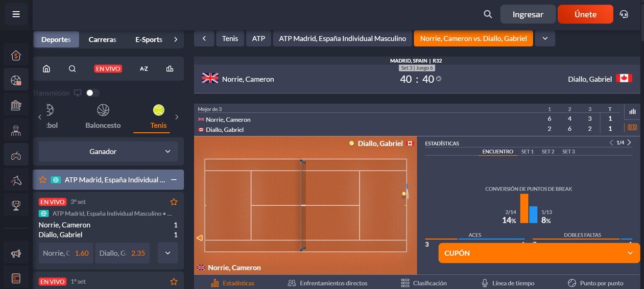Viewport: 644px width, 289px height.
Task: Select the horse racing sidebar icon
Action: click(x=16, y=180)
